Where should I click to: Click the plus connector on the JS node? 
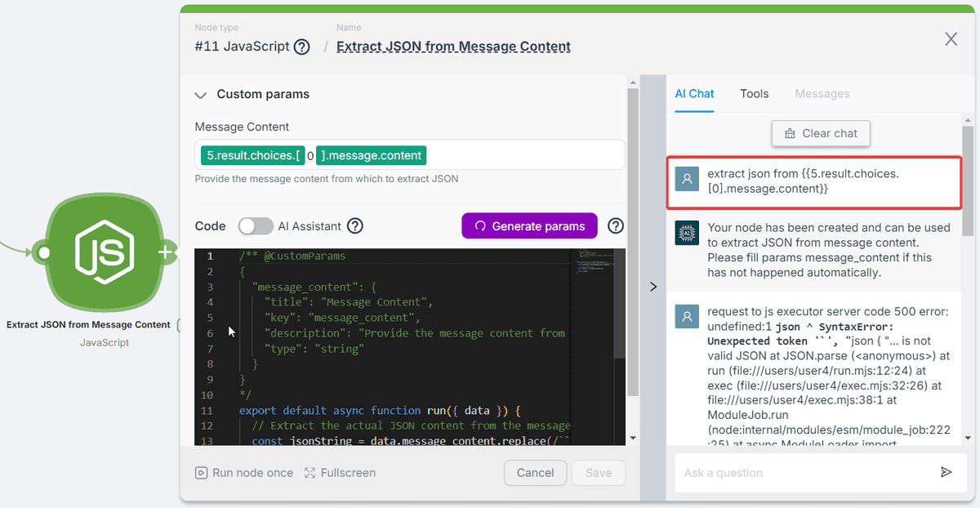(165, 253)
